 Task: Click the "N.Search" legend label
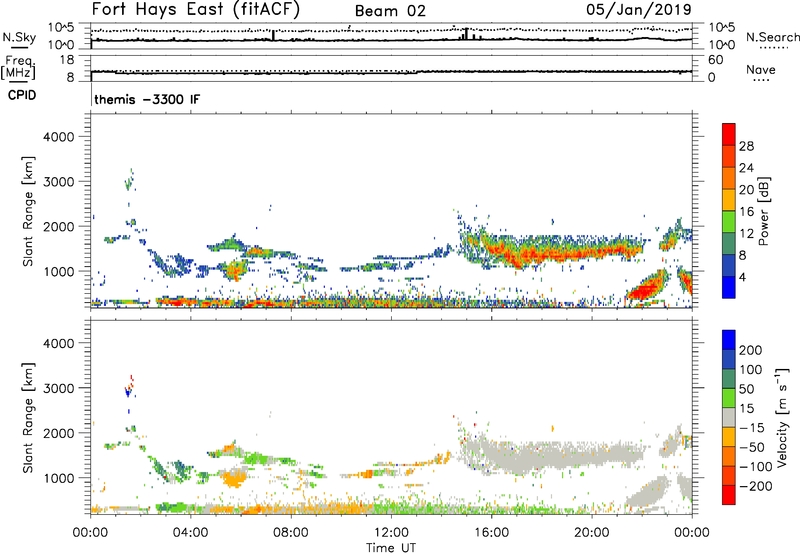coord(772,37)
